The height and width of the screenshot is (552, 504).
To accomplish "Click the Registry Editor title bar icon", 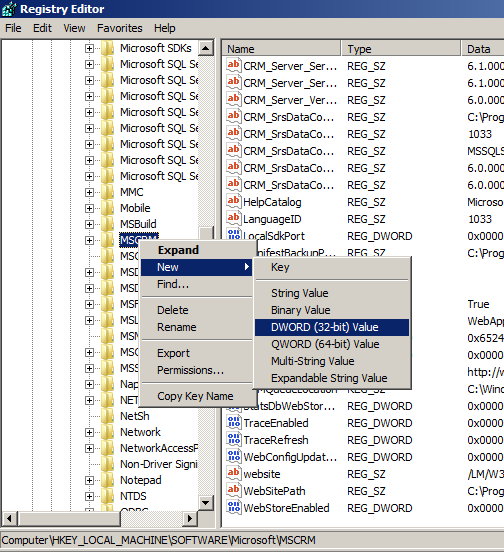I will pos(9,9).
